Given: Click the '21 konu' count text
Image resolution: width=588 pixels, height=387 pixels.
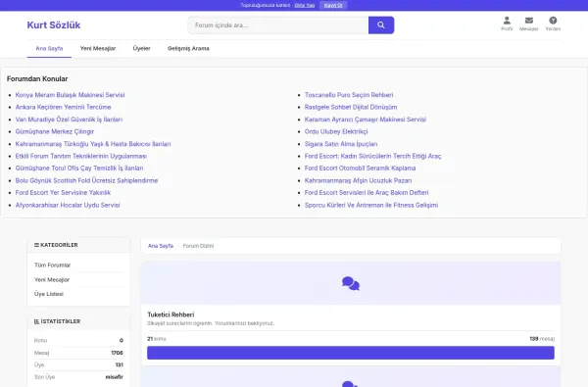Looking at the screenshot, I should tap(157, 339).
